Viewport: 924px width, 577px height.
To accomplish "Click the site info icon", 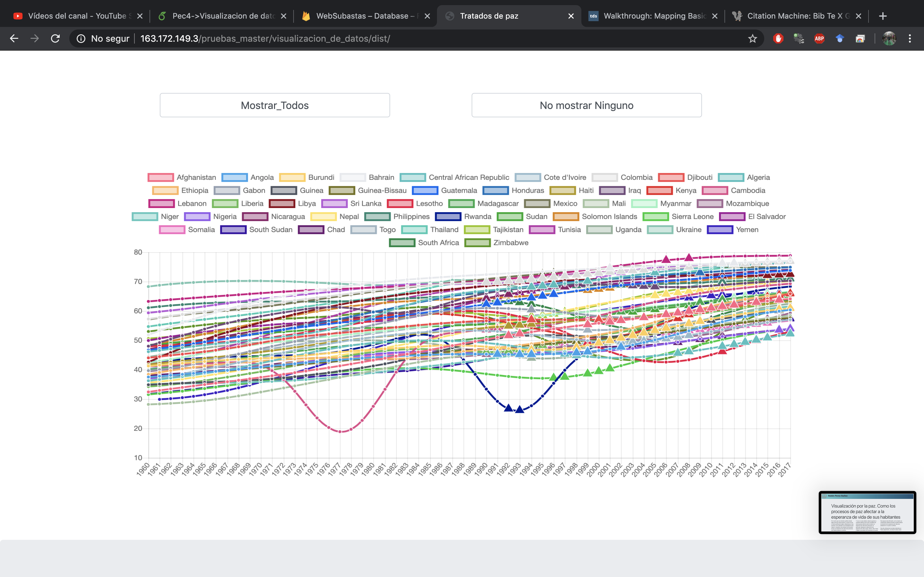I will tap(81, 38).
